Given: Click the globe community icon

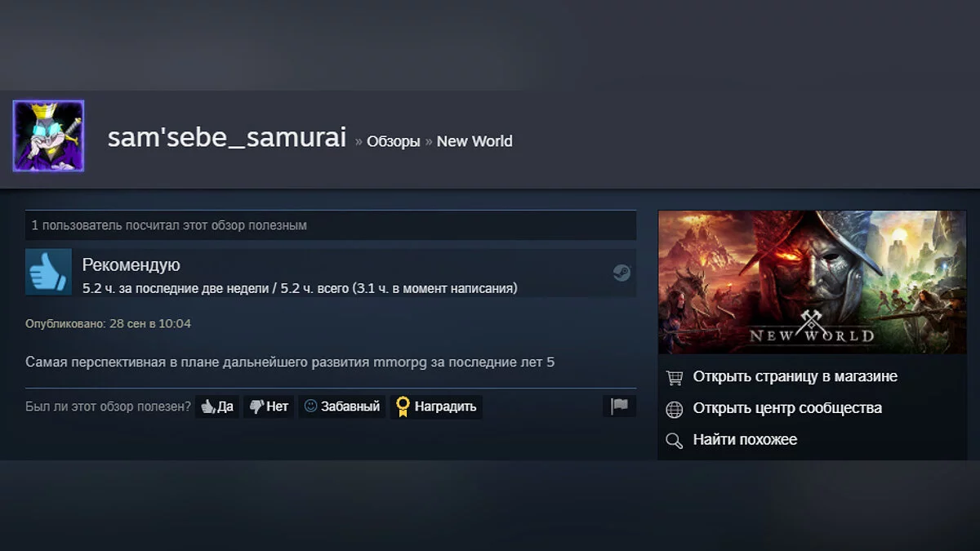Looking at the screenshot, I should [x=674, y=409].
